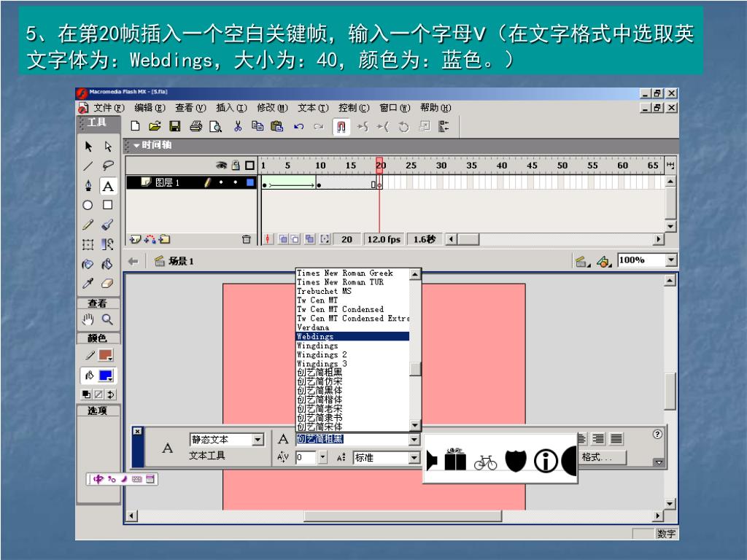The height and width of the screenshot is (560, 747).
Task: Open the character spacing slider arrow
Action: (x=323, y=458)
